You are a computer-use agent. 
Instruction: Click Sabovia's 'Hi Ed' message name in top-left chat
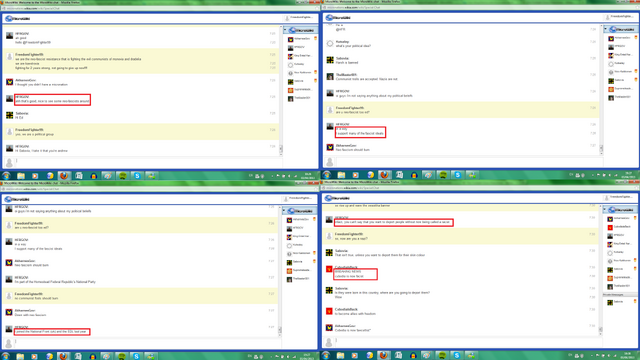tap(22, 113)
